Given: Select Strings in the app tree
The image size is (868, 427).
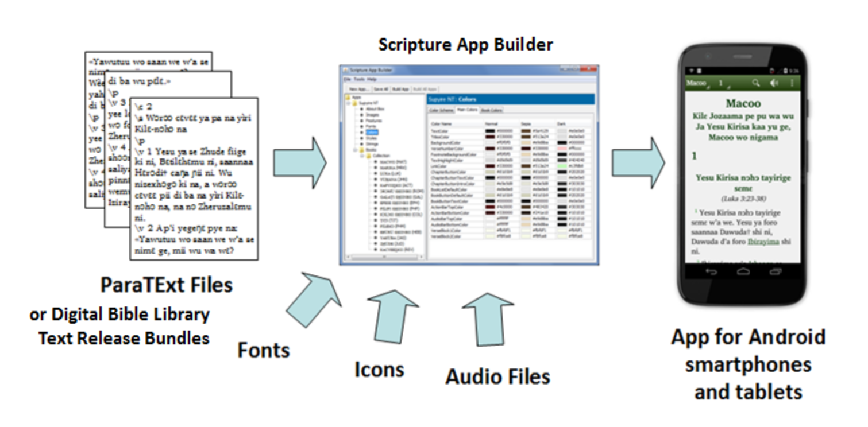Looking at the screenshot, I should pyautogui.click(x=372, y=144).
